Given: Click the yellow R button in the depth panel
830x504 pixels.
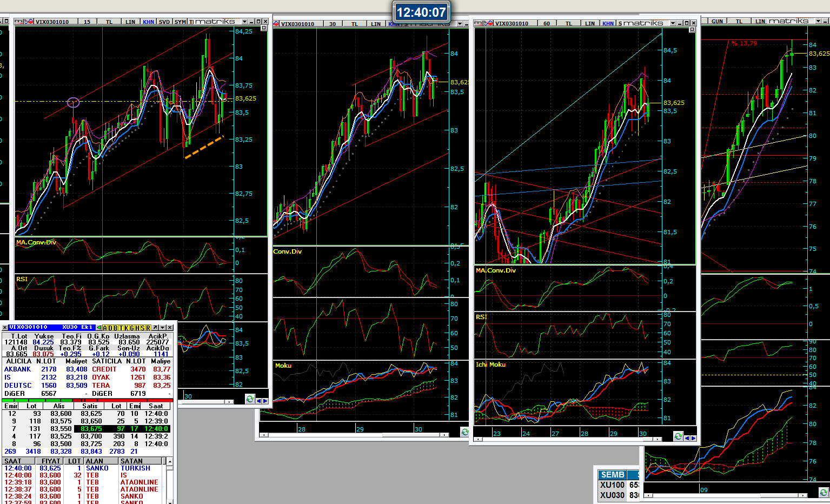Looking at the screenshot, I should coord(149,328).
